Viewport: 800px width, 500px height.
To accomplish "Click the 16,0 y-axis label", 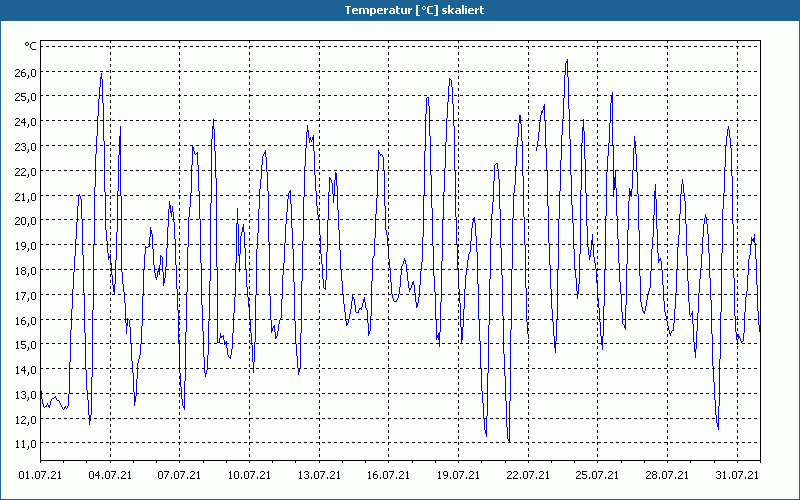I will tap(26, 320).
